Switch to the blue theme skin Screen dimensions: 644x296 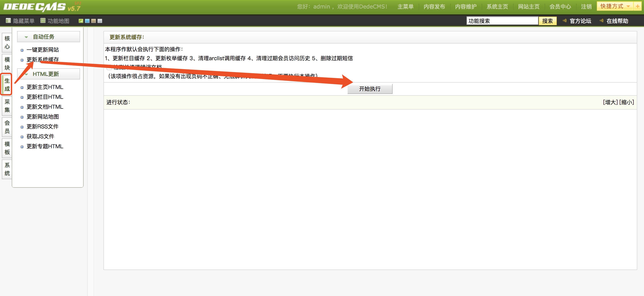(x=87, y=21)
